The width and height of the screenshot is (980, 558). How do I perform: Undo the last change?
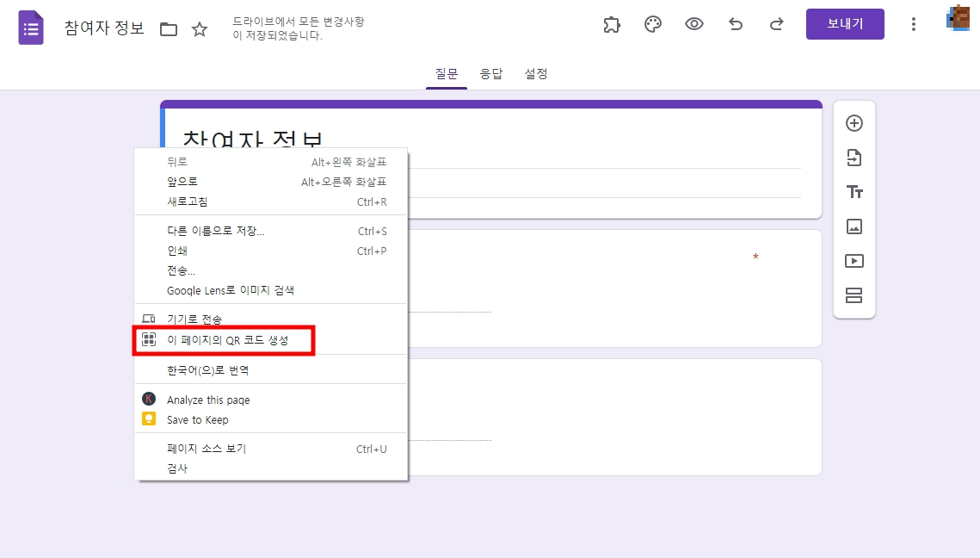click(735, 24)
